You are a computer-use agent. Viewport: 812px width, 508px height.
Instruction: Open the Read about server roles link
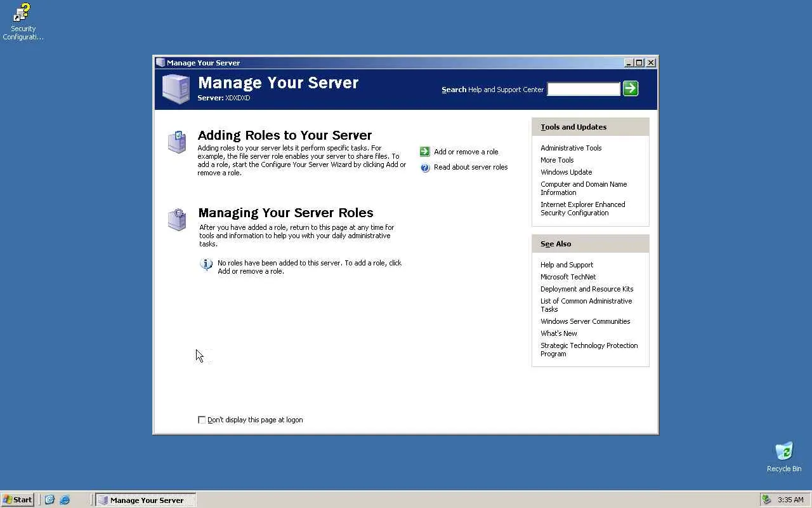[471, 168]
